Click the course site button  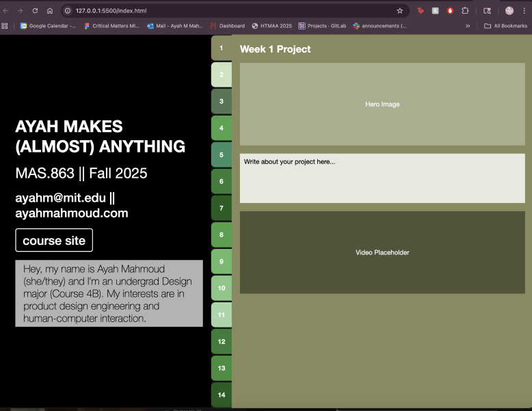click(x=54, y=241)
